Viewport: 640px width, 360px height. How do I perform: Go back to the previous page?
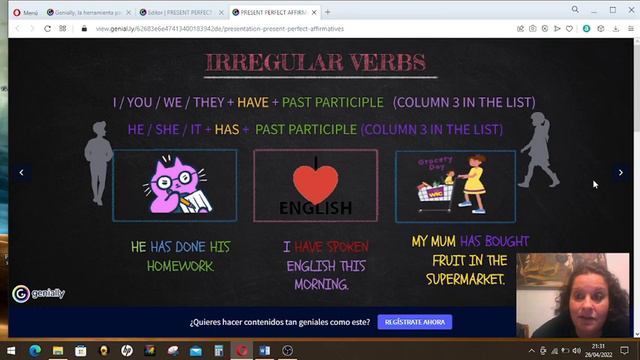[18, 29]
